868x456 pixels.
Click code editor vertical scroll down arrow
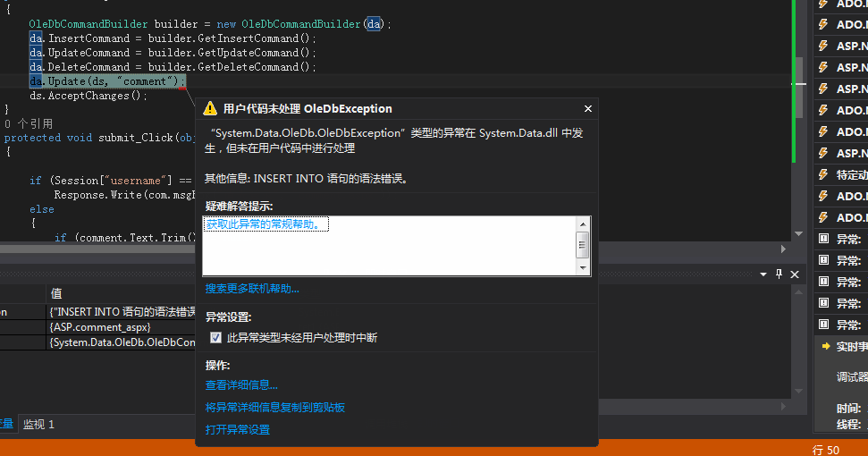[798, 233]
